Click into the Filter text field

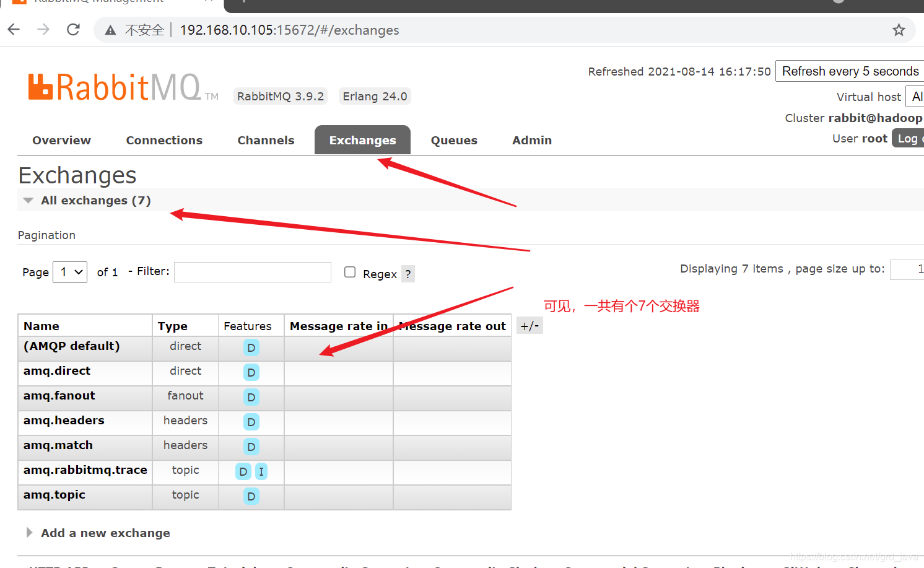pos(253,272)
